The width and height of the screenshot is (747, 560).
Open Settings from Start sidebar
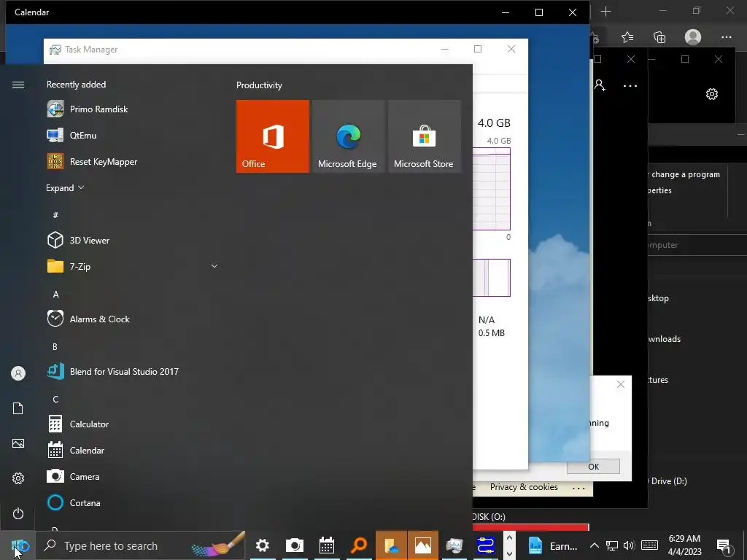[x=18, y=478]
